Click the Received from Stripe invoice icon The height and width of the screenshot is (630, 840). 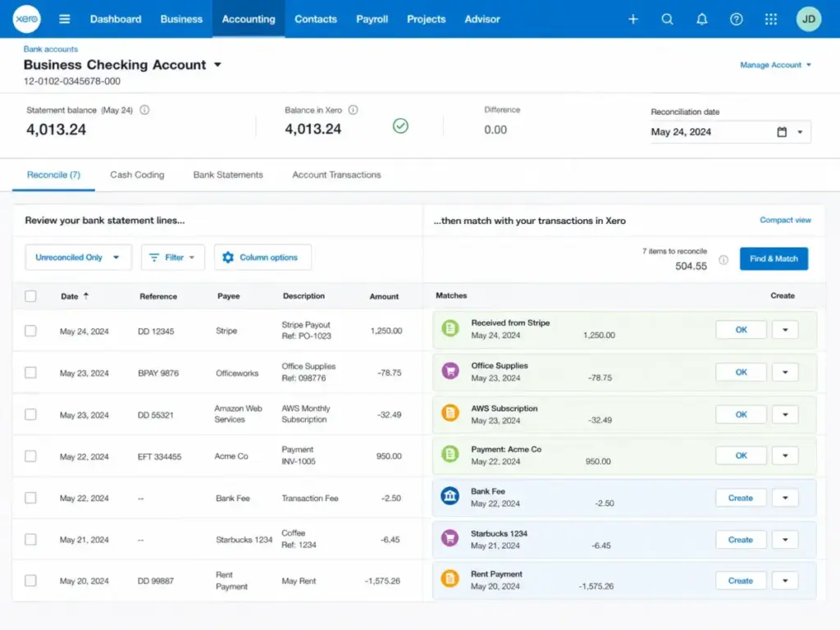click(x=450, y=328)
